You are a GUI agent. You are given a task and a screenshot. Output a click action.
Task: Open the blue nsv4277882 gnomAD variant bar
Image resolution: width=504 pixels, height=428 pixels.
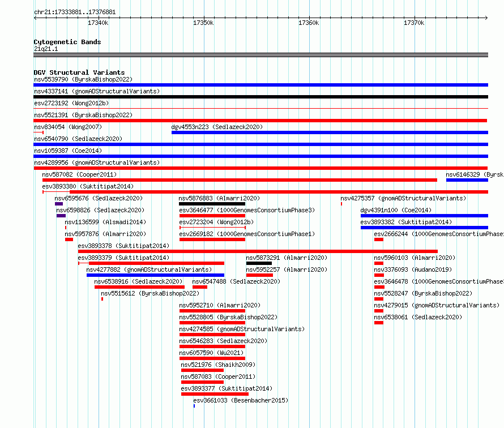coord(155,275)
